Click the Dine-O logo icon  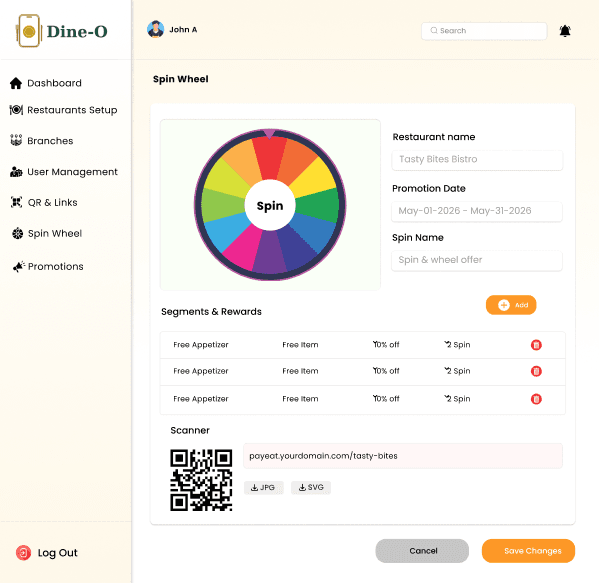(28, 31)
